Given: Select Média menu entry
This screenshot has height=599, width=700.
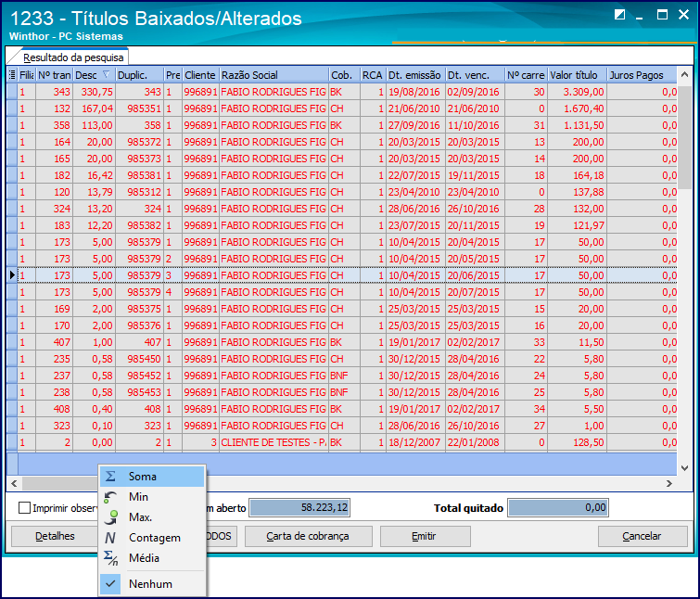Looking at the screenshot, I should pos(152,558).
